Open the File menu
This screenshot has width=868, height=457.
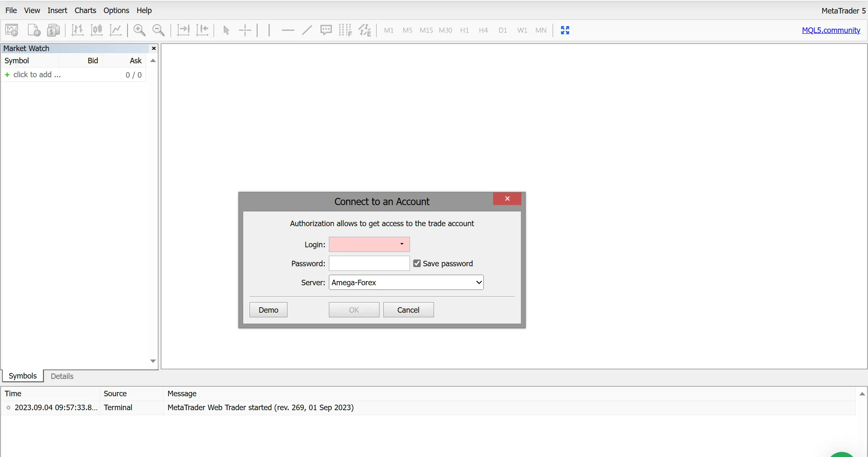[x=11, y=10]
